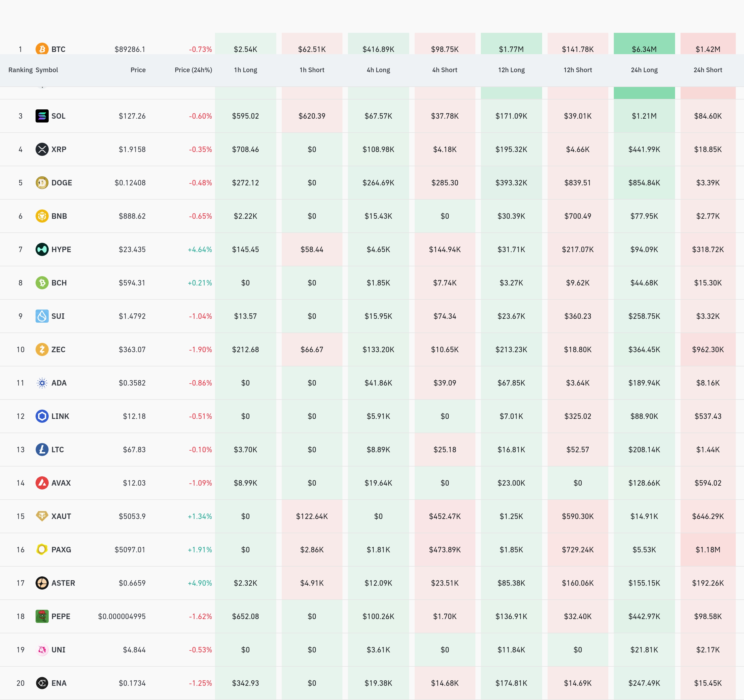Viewport: 744px width, 700px height.
Task: Click the ZEC coin icon
Action: tap(42, 349)
